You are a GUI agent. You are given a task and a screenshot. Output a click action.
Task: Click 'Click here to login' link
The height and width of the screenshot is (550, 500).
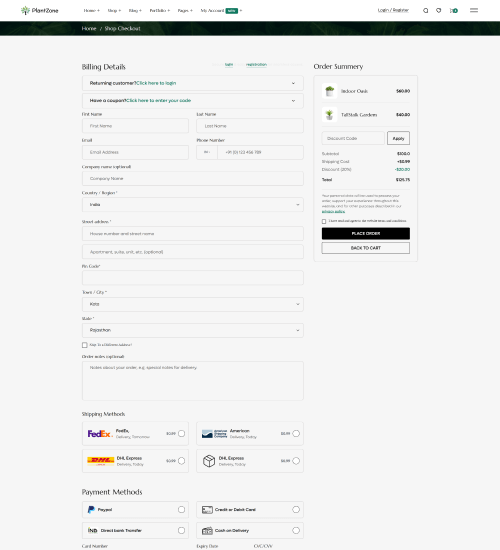coord(156,83)
